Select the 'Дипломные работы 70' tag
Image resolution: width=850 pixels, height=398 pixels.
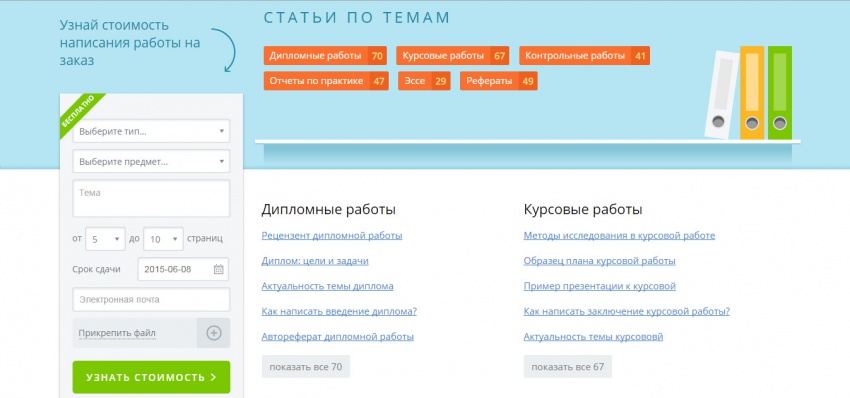(325, 56)
